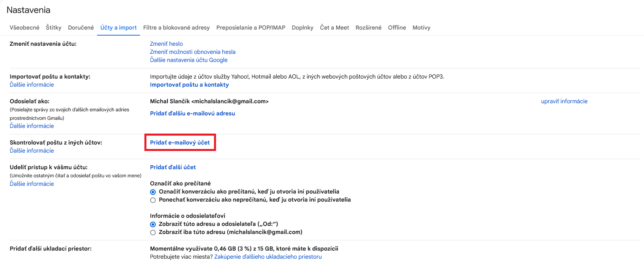Click the Importovať poštu a kontakty link
This screenshot has width=644, height=270.
pos(189,85)
